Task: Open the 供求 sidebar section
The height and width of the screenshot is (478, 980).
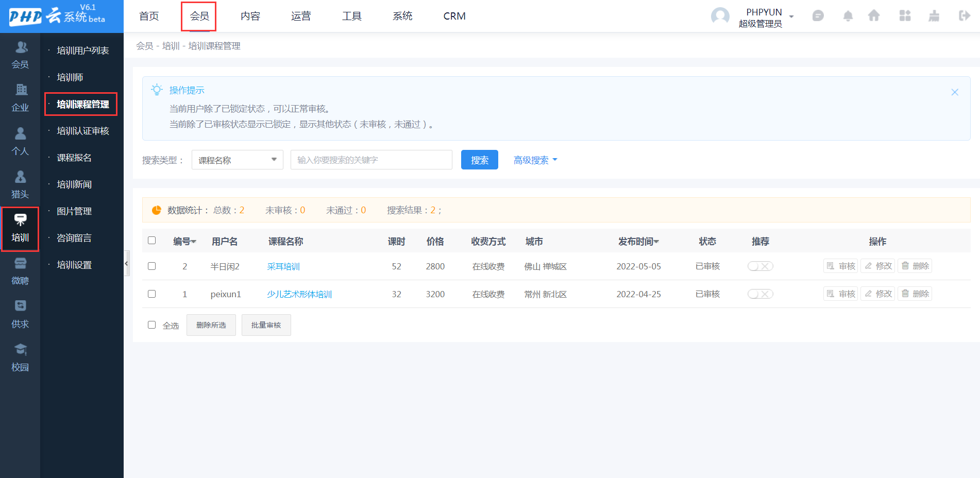Action: tap(20, 314)
